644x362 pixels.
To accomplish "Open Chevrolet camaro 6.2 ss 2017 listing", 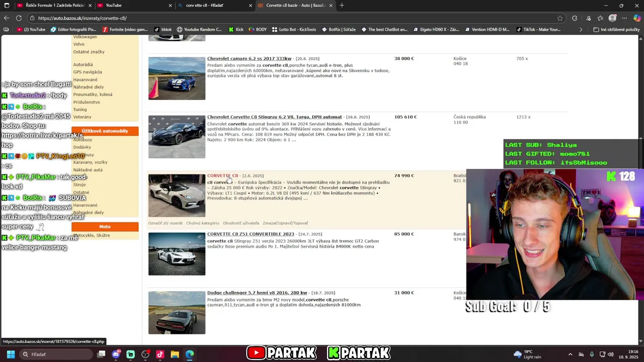I will (249, 59).
